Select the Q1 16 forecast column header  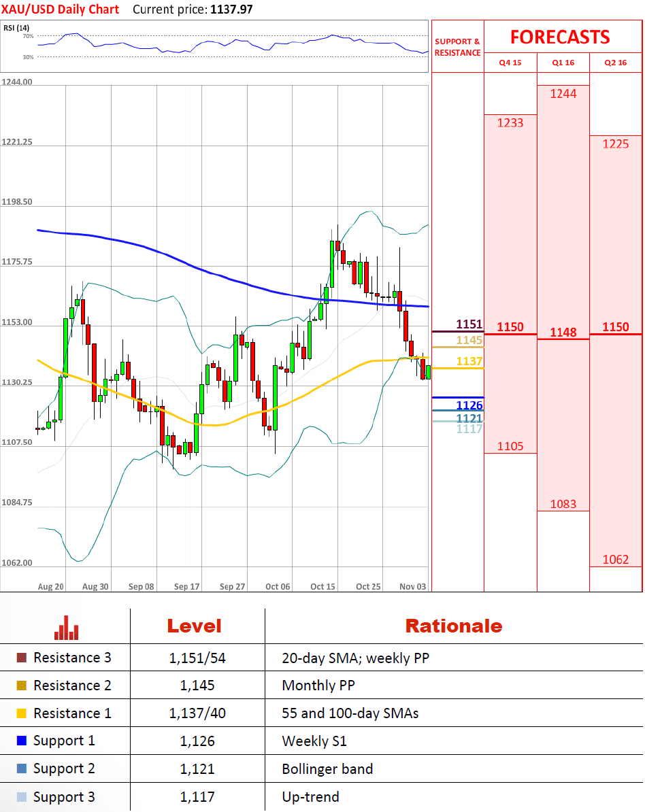coord(563,63)
